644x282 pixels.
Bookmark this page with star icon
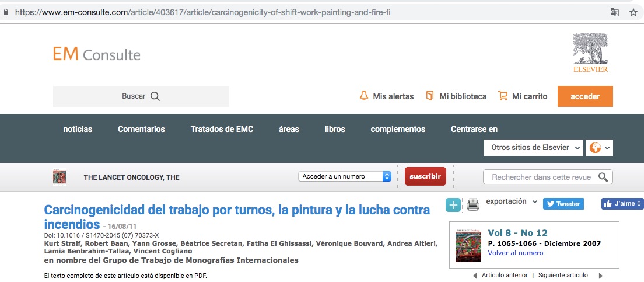(x=633, y=12)
